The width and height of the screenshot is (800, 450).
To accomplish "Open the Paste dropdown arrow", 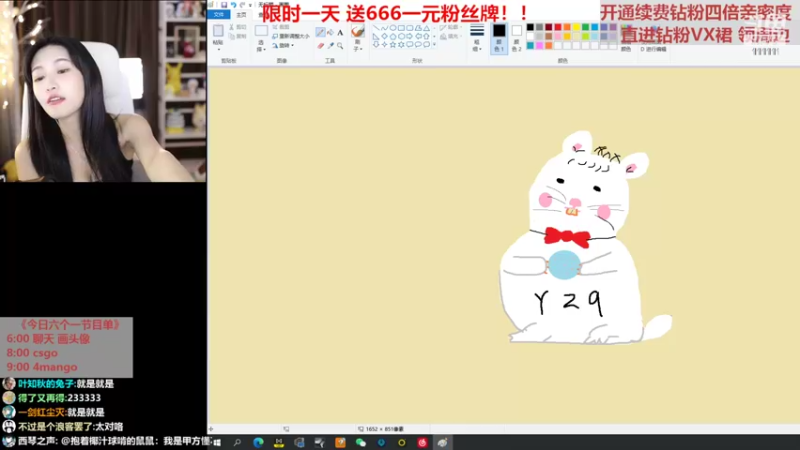I will (x=219, y=49).
